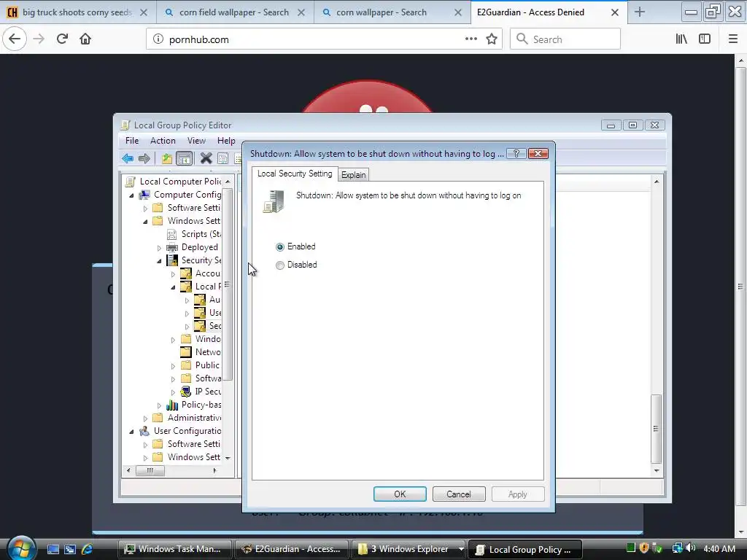Open View menu in Group Policy Editor
The width and height of the screenshot is (747, 560).
[x=196, y=141]
